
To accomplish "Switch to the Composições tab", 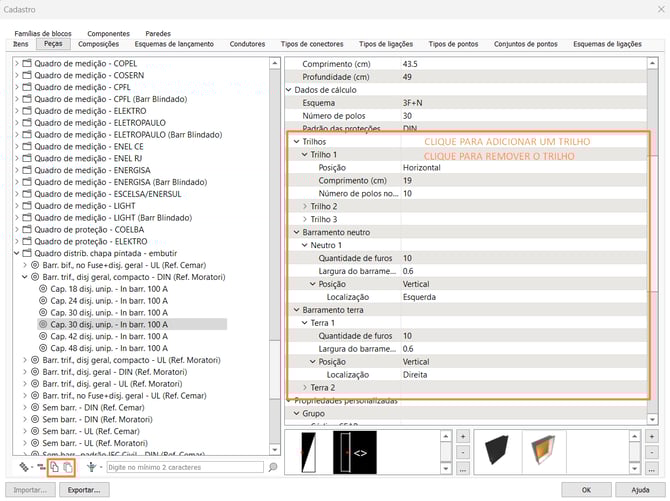I will 98,44.
